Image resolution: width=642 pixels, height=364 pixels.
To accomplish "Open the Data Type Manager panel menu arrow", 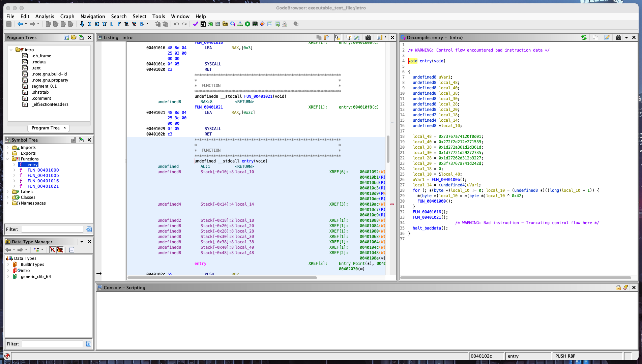I will pyautogui.click(x=82, y=242).
